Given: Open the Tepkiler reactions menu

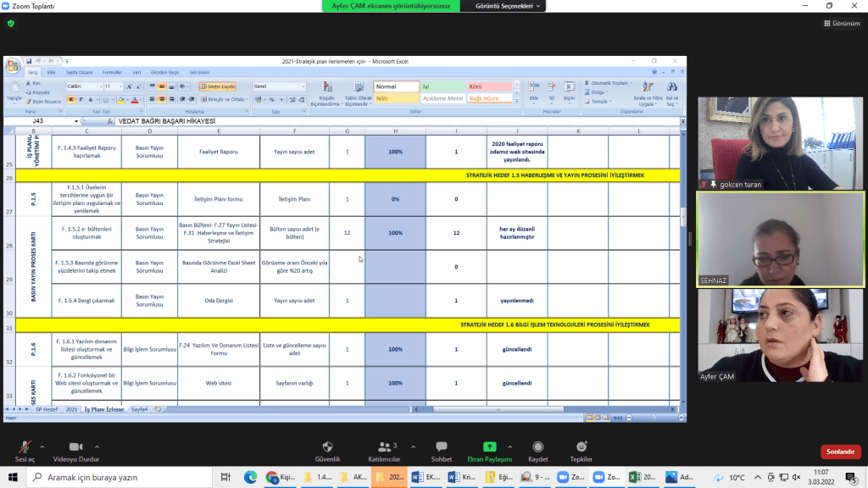Looking at the screenshot, I should click(x=581, y=447).
